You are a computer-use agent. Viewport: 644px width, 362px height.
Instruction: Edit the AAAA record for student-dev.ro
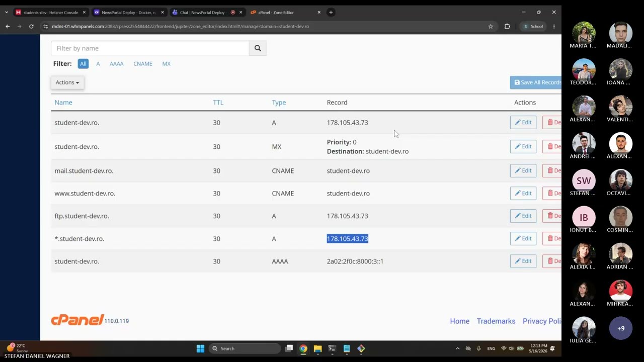click(x=523, y=261)
